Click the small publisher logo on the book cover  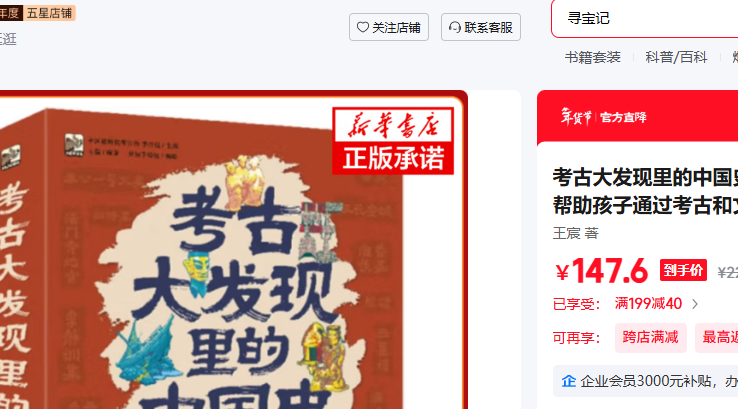click(x=74, y=144)
